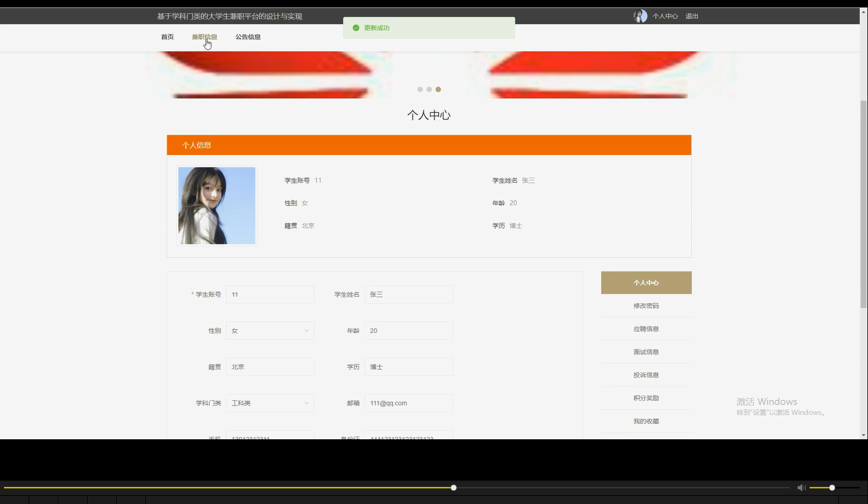Click the green checkmark in the 更新成功 toast
The image size is (868, 504).
pyautogui.click(x=356, y=27)
